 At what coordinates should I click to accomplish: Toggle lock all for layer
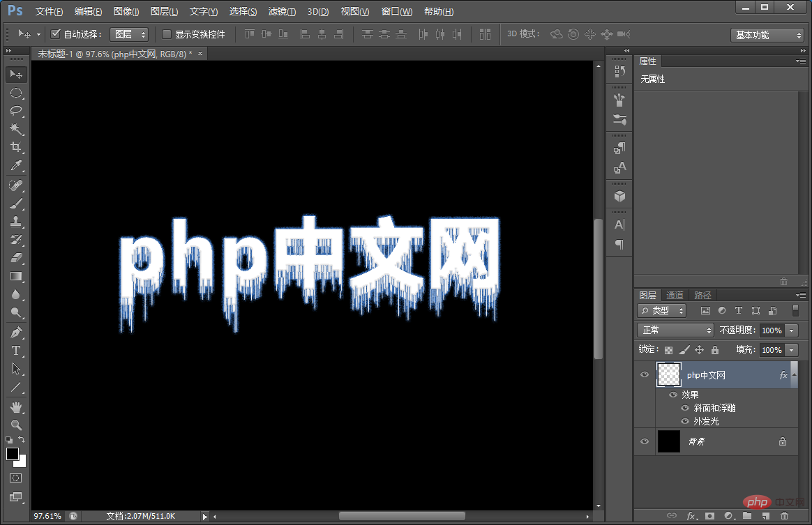click(x=715, y=350)
